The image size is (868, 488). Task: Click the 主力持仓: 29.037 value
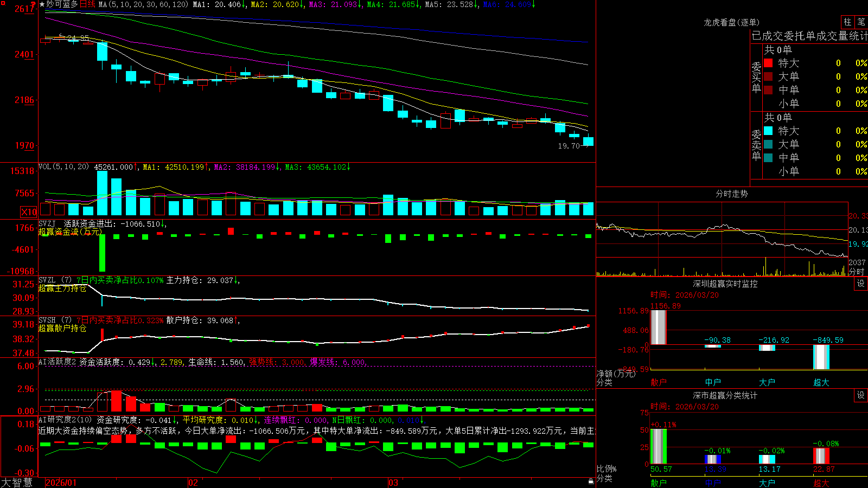[x=200, y=280]
